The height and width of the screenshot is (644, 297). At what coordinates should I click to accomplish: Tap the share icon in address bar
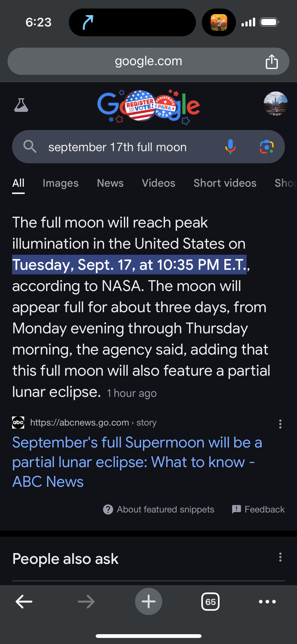tap(272, 61)
